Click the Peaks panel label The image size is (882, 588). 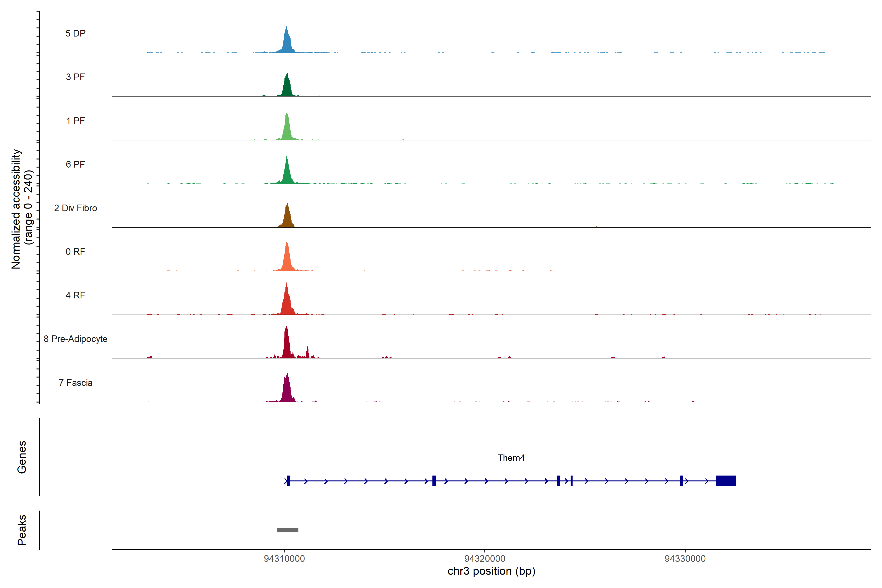pyautogui.click(x=22, y=530)
